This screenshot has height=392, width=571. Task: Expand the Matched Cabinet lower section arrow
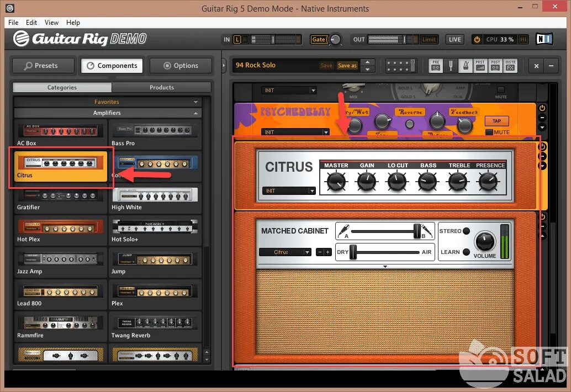click(x=385, y=267)
